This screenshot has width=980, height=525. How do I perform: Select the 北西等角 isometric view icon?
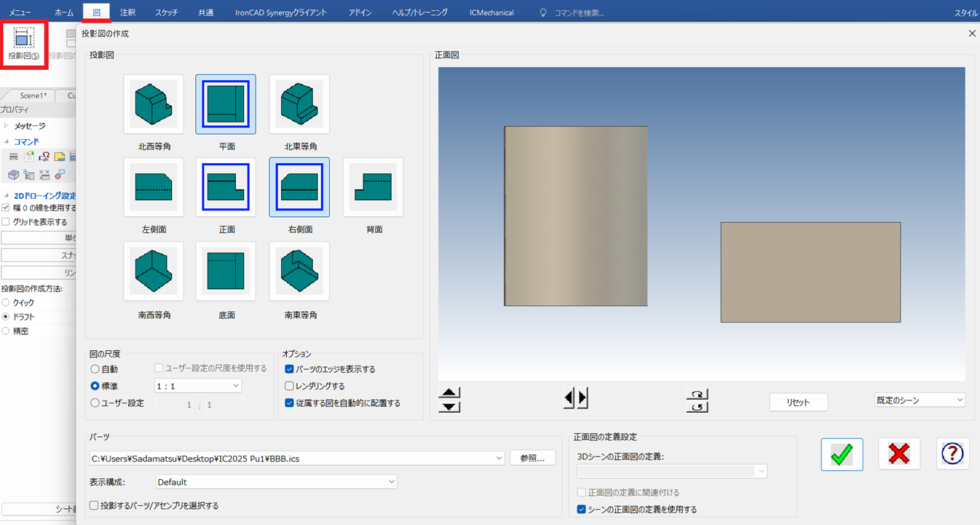pyautogui.click(x=154, y=104)
